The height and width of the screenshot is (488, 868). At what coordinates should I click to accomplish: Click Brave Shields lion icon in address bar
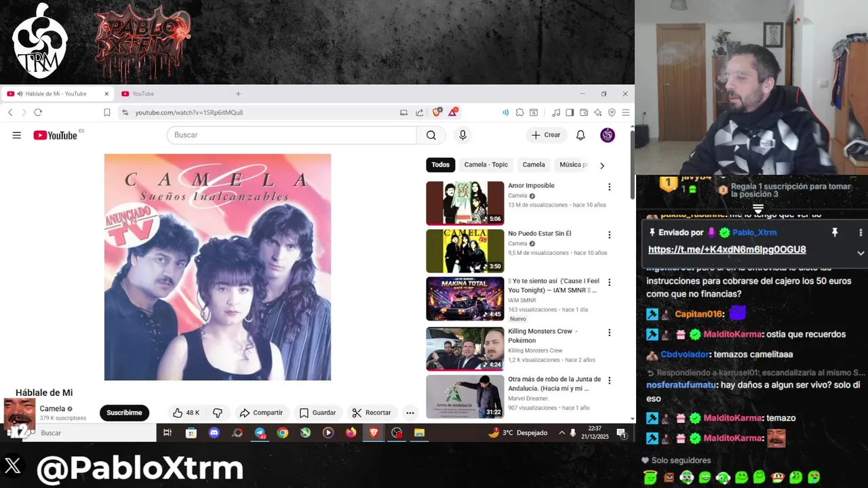[437, 112]
